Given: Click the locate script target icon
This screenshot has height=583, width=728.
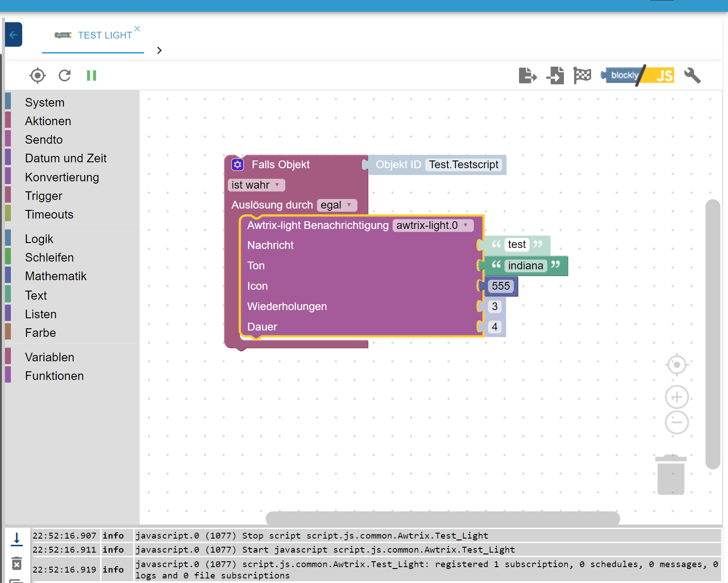Looking at the screenshot, I should point(38,75).
